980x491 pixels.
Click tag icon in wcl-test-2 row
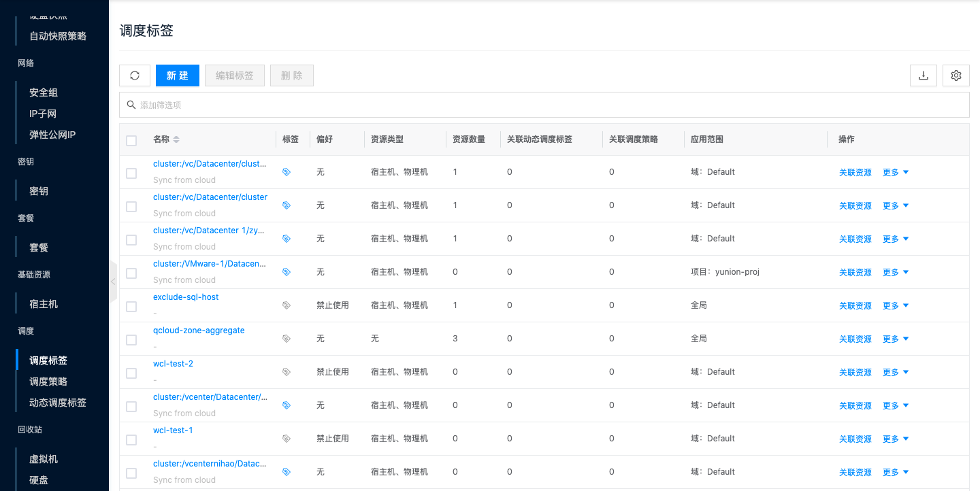pos(287,372)
